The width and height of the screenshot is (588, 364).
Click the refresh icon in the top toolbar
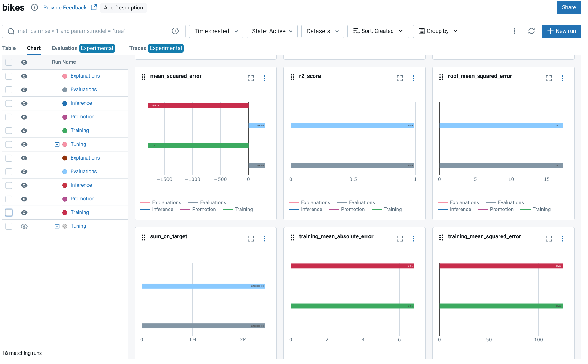pos(531,31)
